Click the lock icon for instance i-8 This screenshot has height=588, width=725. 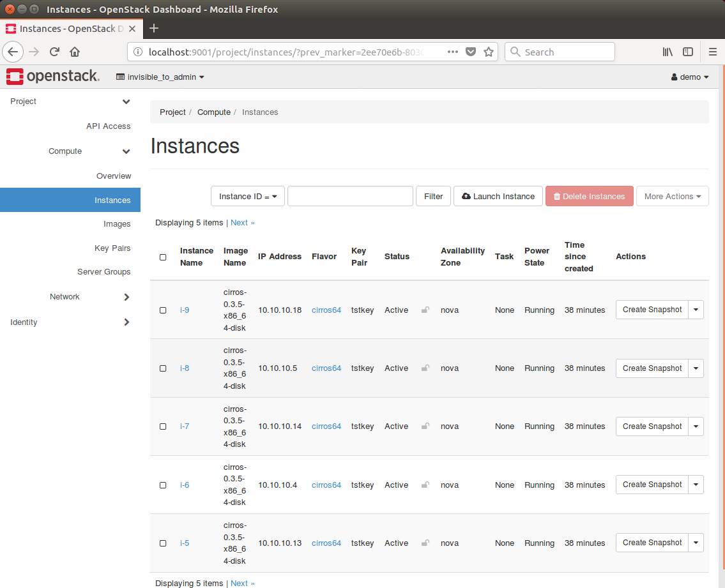click(x=425, y=368)
